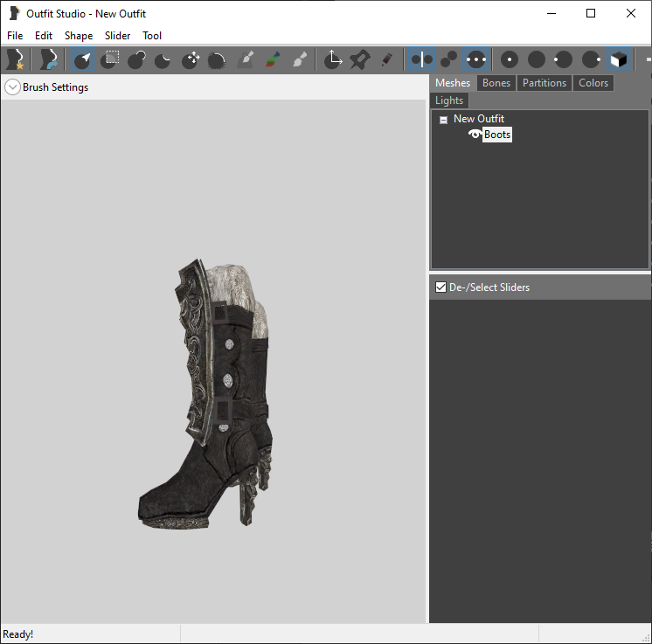
Task: Select the spiky Smooth brush tool
Action: 216,60
